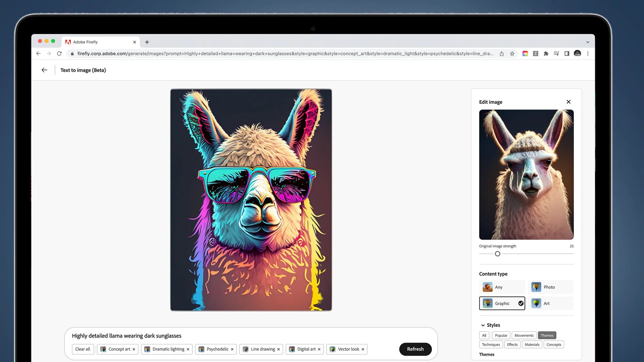Click the Clear all button

(x=83, y=349)
